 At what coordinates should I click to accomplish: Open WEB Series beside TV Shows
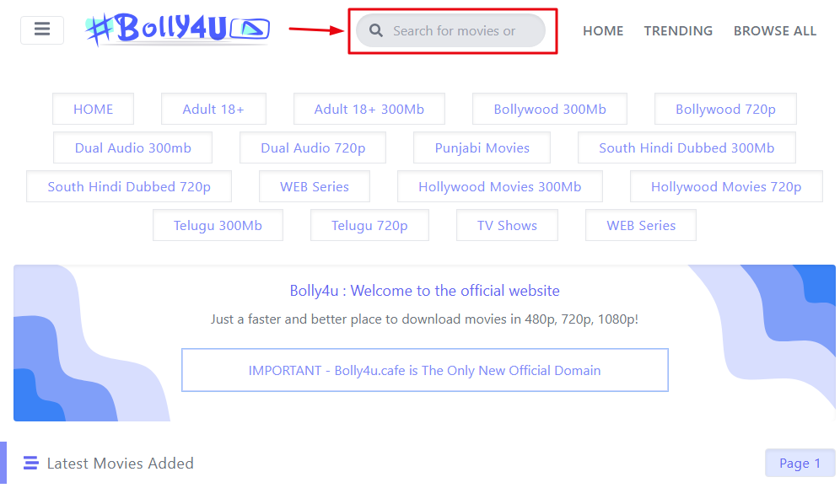[x=641, y=226]
